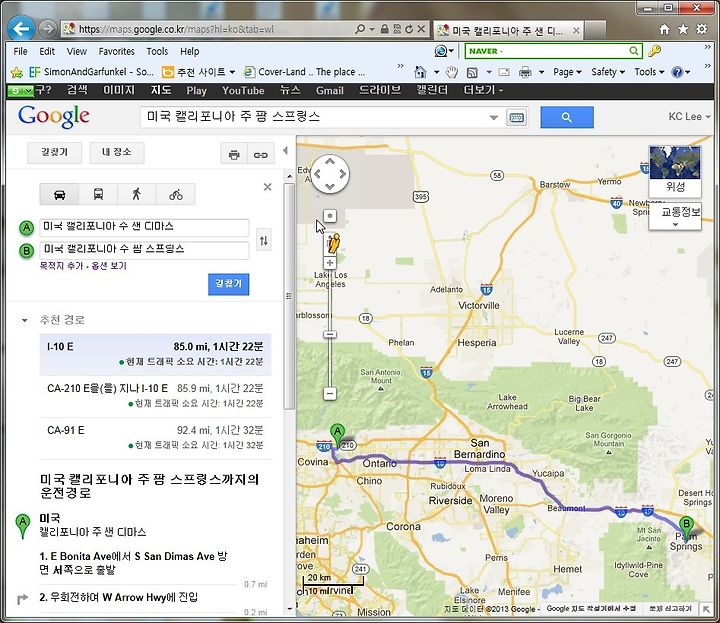Expand the Page command bar menu
Screen dimensions: 720x623
(x=567, y=72)
